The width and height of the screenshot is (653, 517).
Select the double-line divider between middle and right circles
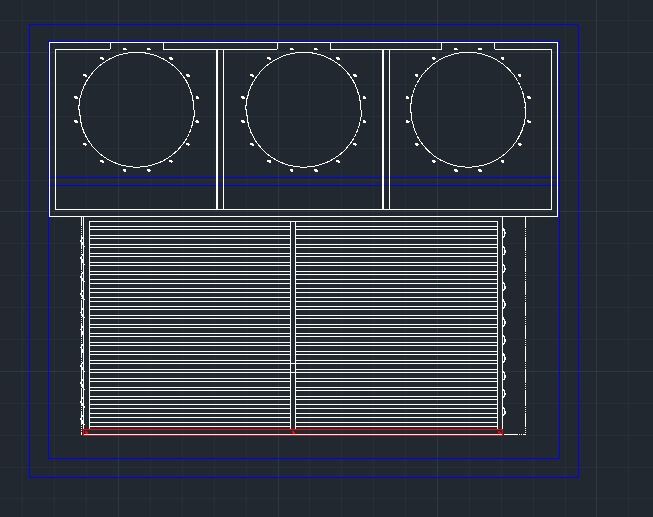(386, 129)
